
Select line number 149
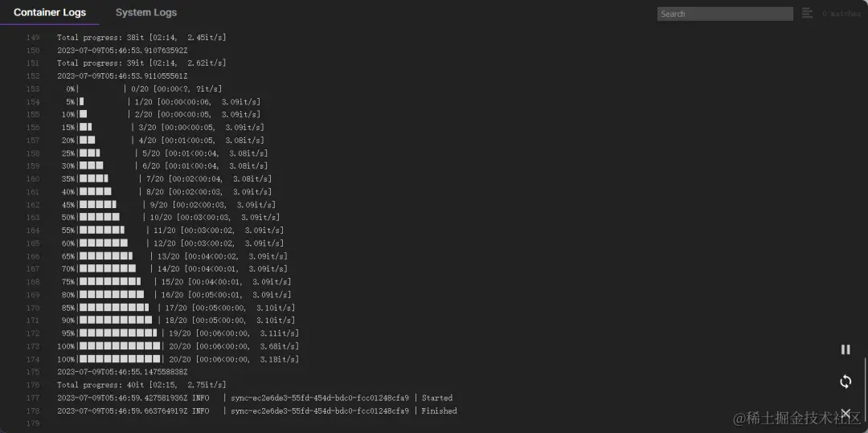(x=33, y=37)
